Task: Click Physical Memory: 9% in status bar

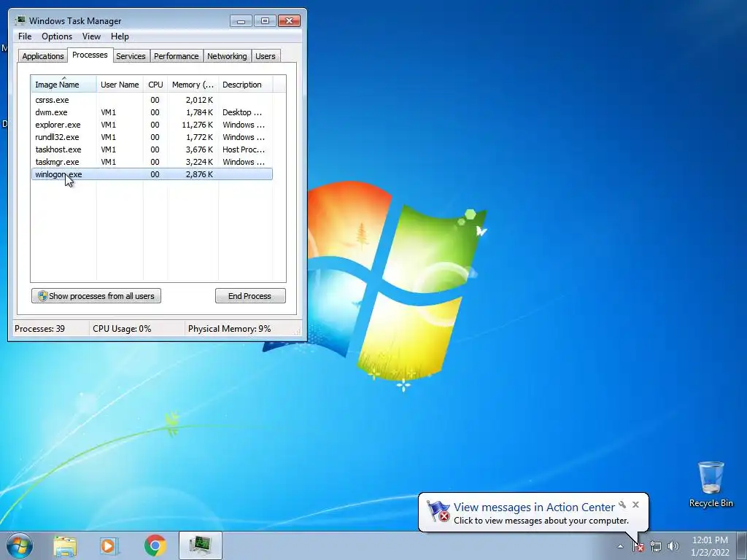Action: [229, 329]
